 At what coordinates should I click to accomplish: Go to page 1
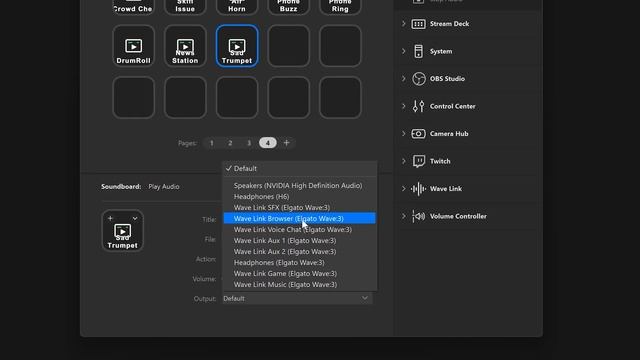(211, 143)
